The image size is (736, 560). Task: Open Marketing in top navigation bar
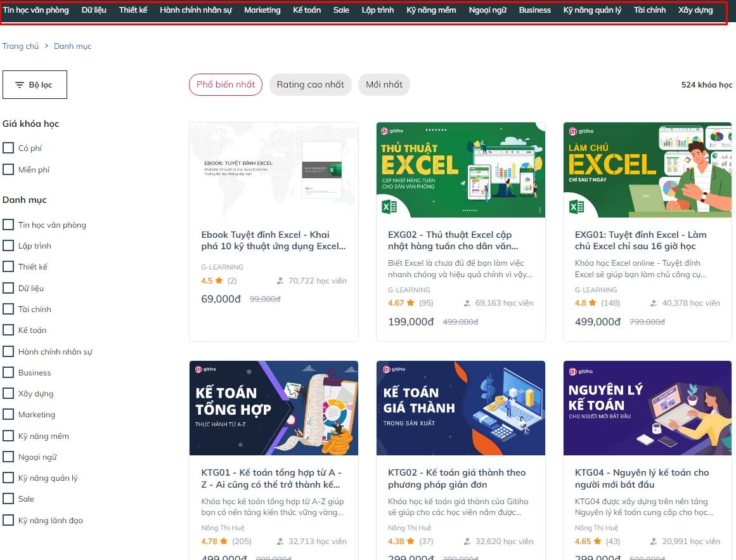coord(262,10)
